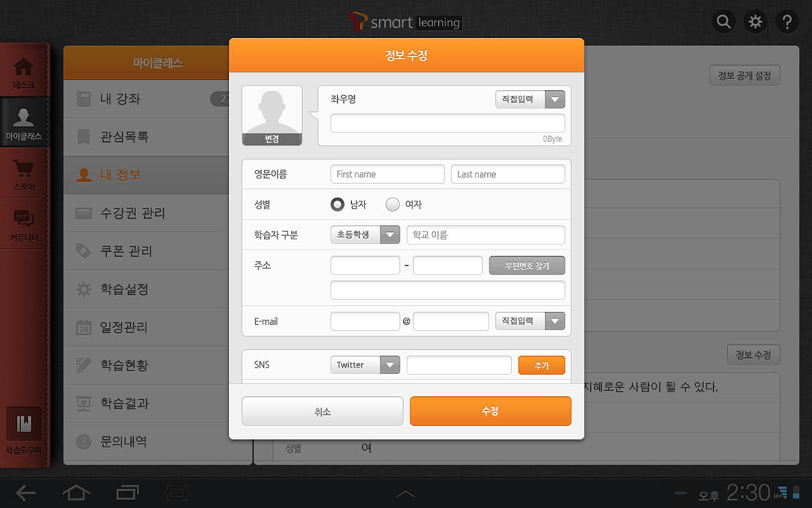Viewport: 812px width, 508px height.
Task: Open 학습현황 menu item
Action: click(x=147, y=365)
